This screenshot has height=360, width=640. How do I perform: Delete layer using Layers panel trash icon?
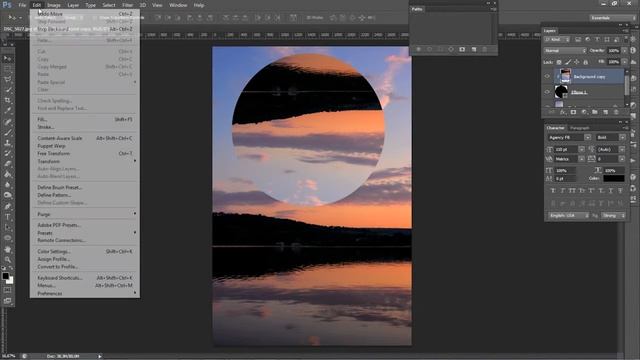616,112
